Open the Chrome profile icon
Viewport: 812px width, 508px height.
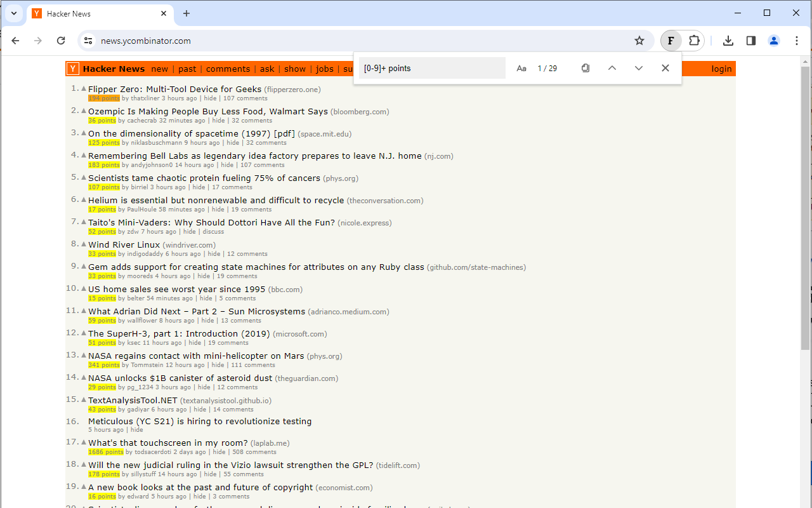pyautogui.click(x=773, y=40)
